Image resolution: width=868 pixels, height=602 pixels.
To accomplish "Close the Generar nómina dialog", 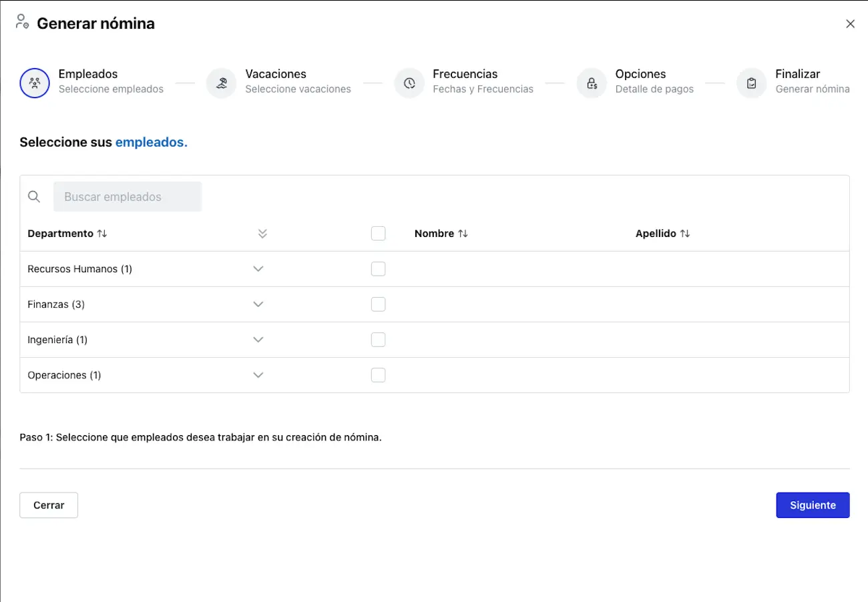I will pos(850,24).
